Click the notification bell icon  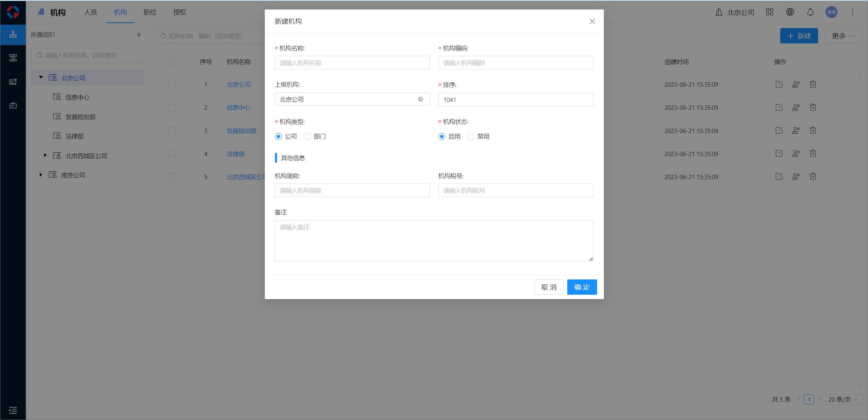click(810, 12)
